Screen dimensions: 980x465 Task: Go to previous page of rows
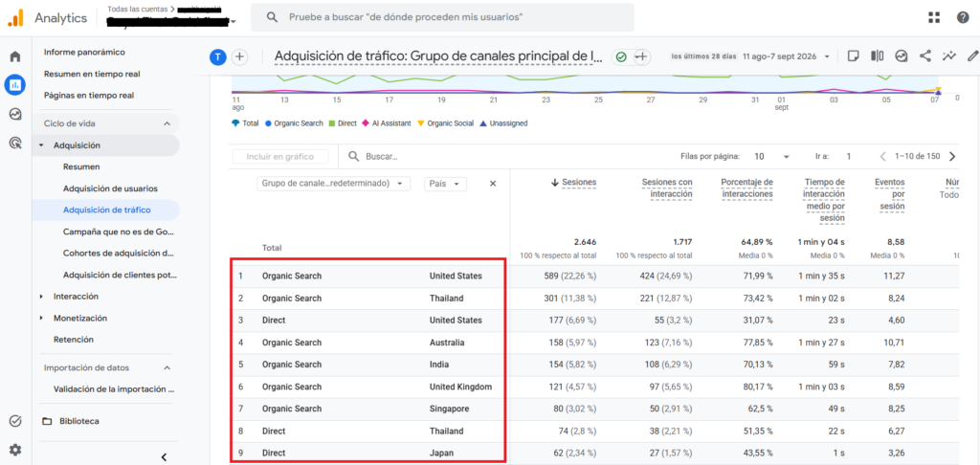point(883,156)
